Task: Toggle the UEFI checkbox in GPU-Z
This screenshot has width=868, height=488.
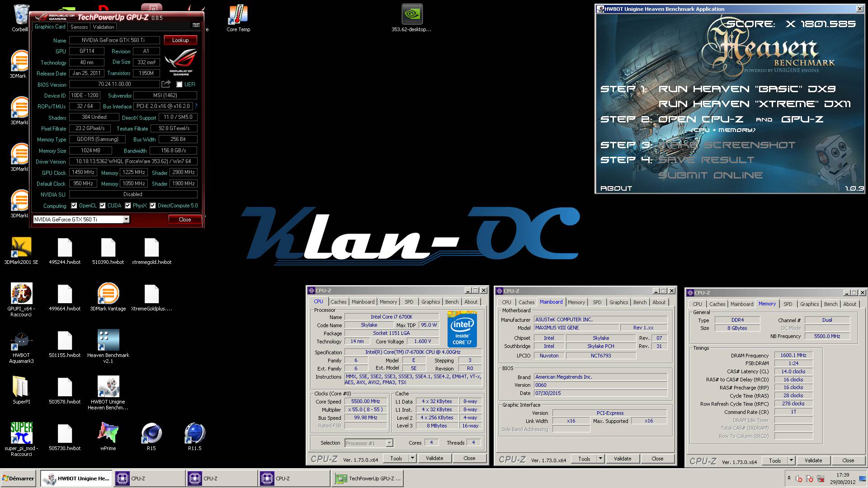Action: pyautogui.click(x=179, y=84)
